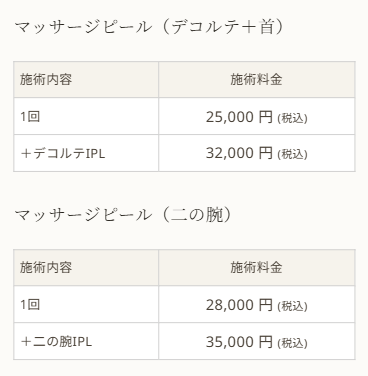Click (税込) next to 32,000 円
Viewport: 368px width, 376px height.
[292, 154]
